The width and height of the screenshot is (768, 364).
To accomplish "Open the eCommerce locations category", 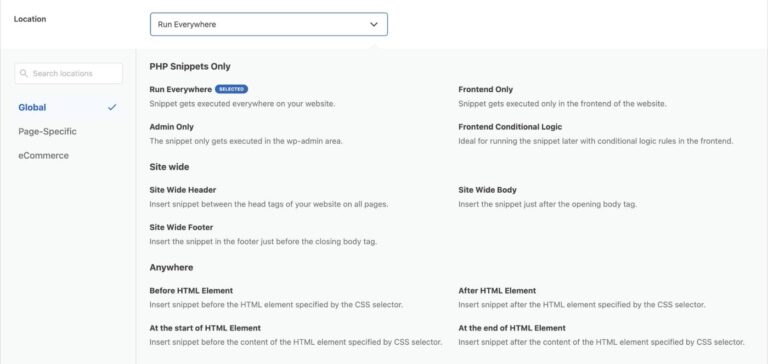I will (x=44, y=155).
